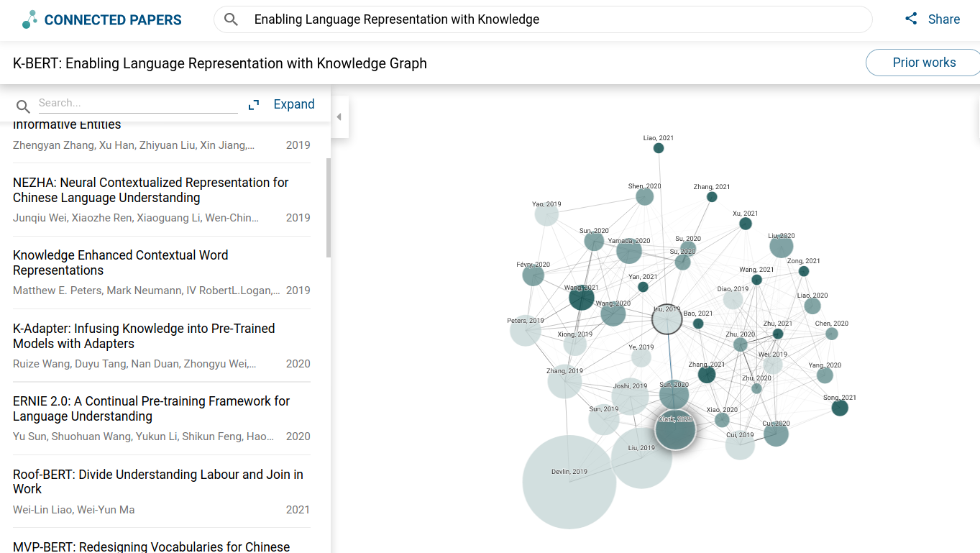Click Expand to enlarge the paper list

pyautogui.click(x=294, y=104)
